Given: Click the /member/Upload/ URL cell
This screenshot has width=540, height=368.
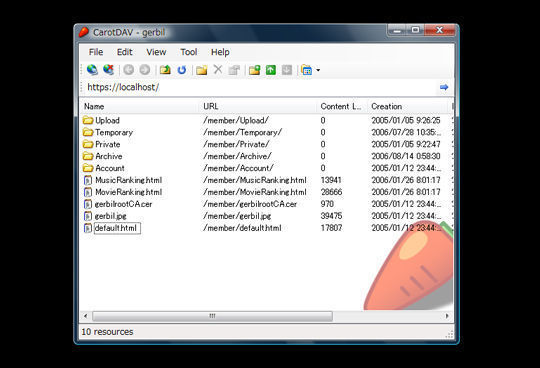Looking at the screenshot, I should [x=236, y=120].
